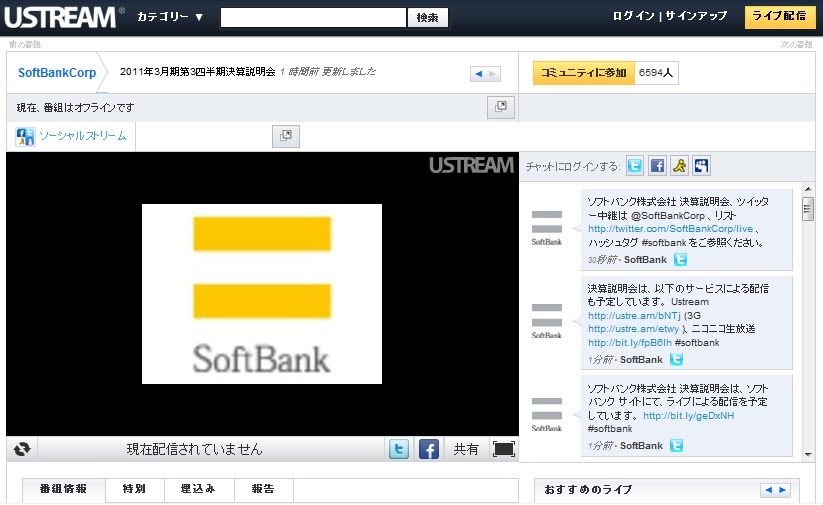Log in to chat with MySpace icon
Viewport: 823px width, 505px height.
tap(701, 166)
